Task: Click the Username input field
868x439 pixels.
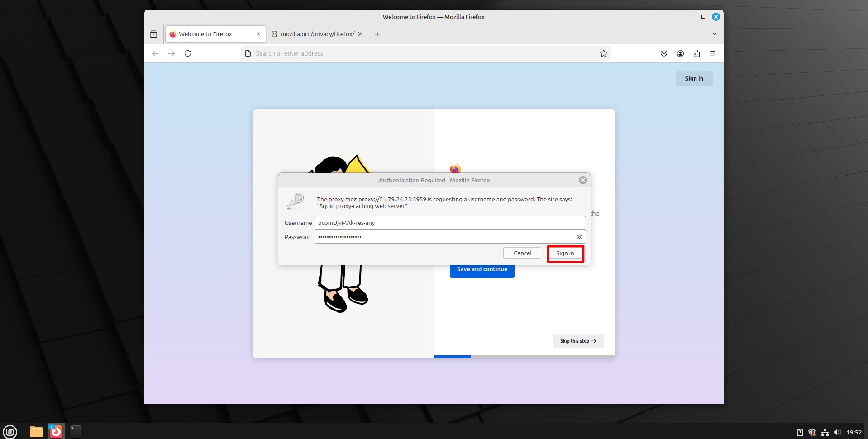Action: tap(450, 223)
